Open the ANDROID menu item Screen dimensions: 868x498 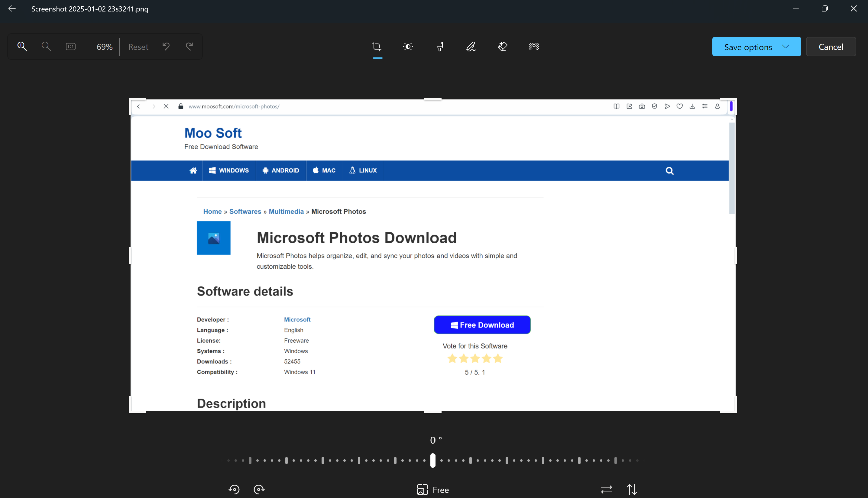[281, 170]
